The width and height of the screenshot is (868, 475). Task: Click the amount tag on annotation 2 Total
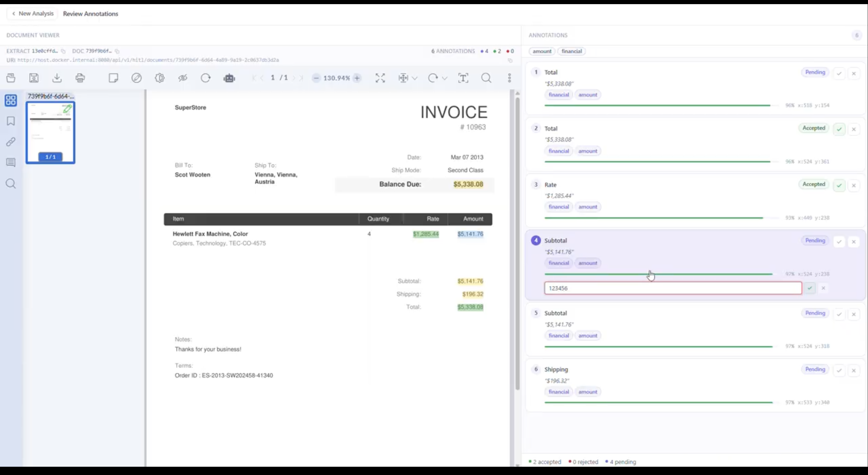pyautogui.click(x=588, y=151)
